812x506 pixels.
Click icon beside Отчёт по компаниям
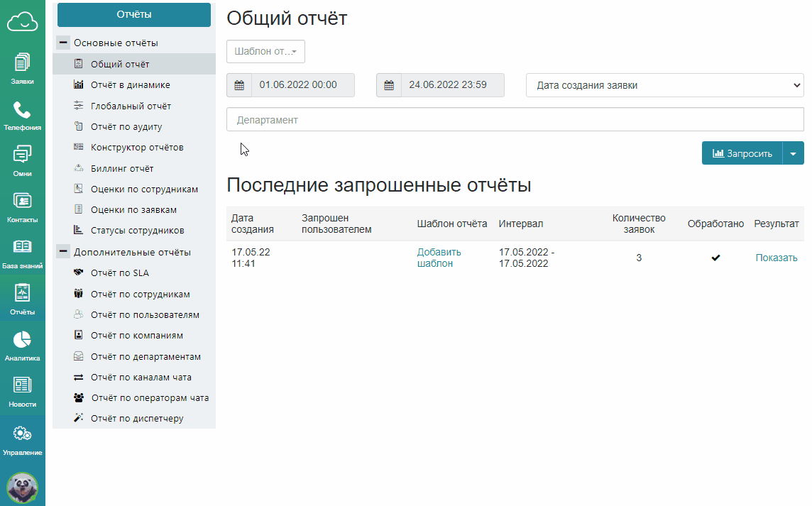(x=78, y=335)
